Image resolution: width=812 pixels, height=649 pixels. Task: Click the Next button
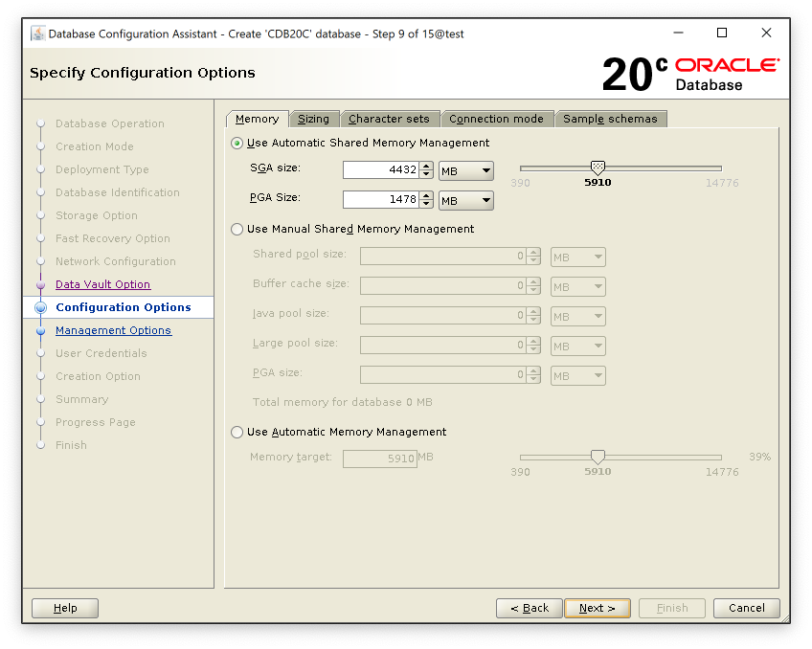[x=597, y=608]
